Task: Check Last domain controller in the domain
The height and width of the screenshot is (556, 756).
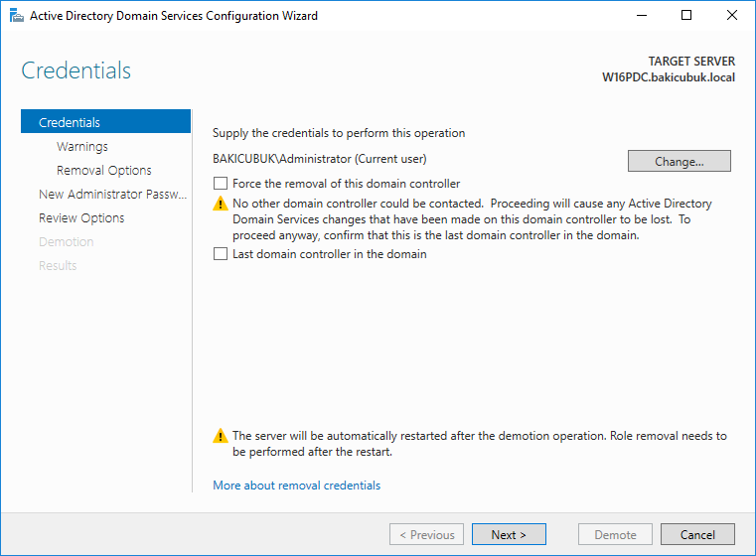Action: pyautogui.click(x=221, y=254)
